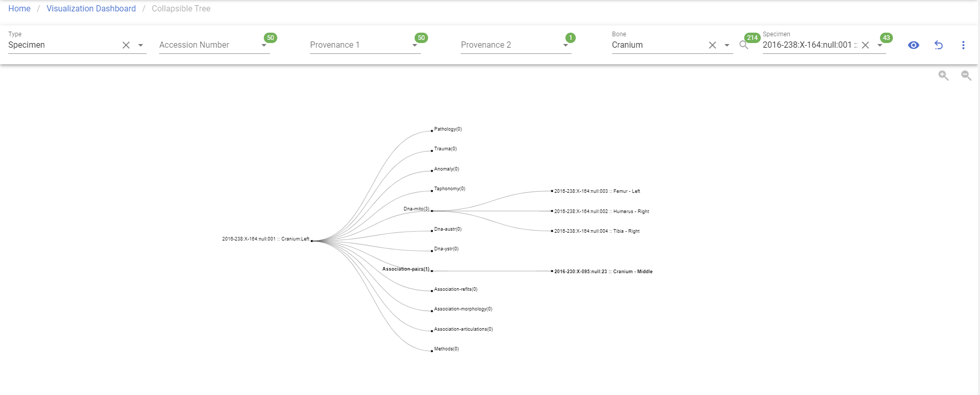Select the Anomaly(0) node
The image size is (980, 395).
point(446,169)
